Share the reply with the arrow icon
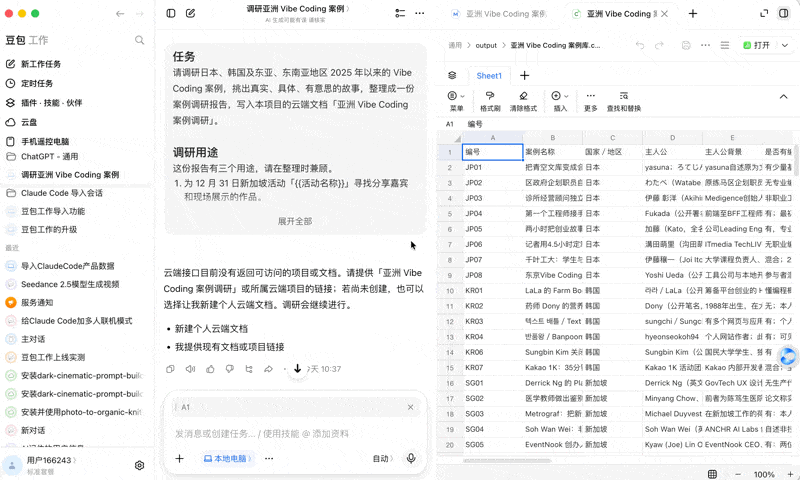Screen dimensions: 800x480 click(x=268, y=369)
